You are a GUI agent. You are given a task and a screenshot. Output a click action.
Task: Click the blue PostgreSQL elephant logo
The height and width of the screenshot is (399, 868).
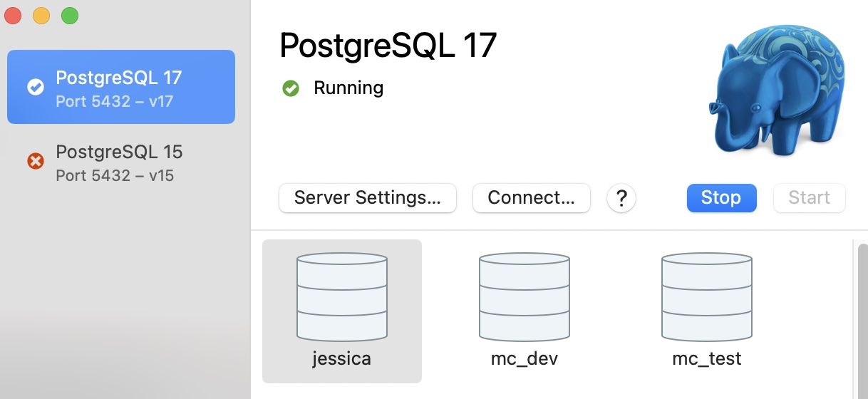[777, 90]
